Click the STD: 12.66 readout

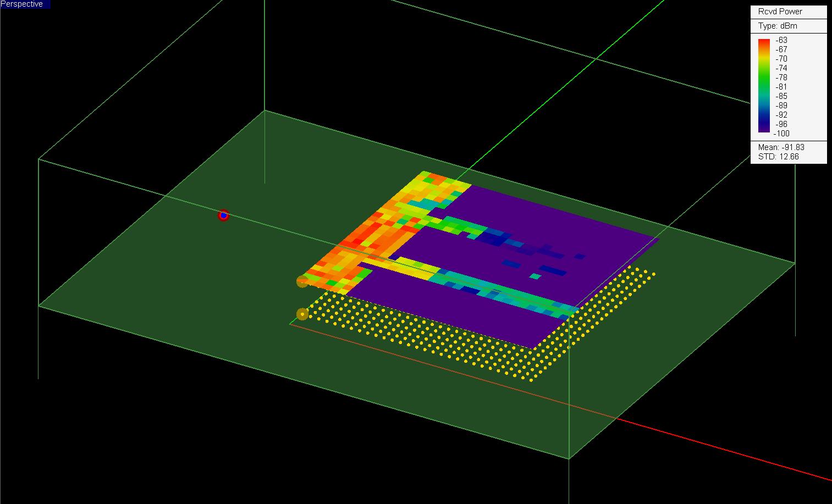tap(778, 157)
